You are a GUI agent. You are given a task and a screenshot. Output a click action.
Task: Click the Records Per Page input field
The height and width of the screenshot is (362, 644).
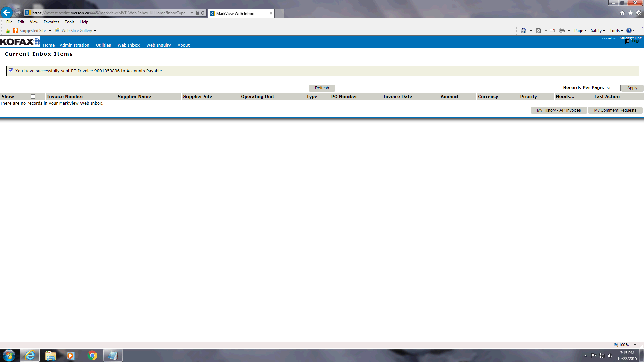click(612, 88)
